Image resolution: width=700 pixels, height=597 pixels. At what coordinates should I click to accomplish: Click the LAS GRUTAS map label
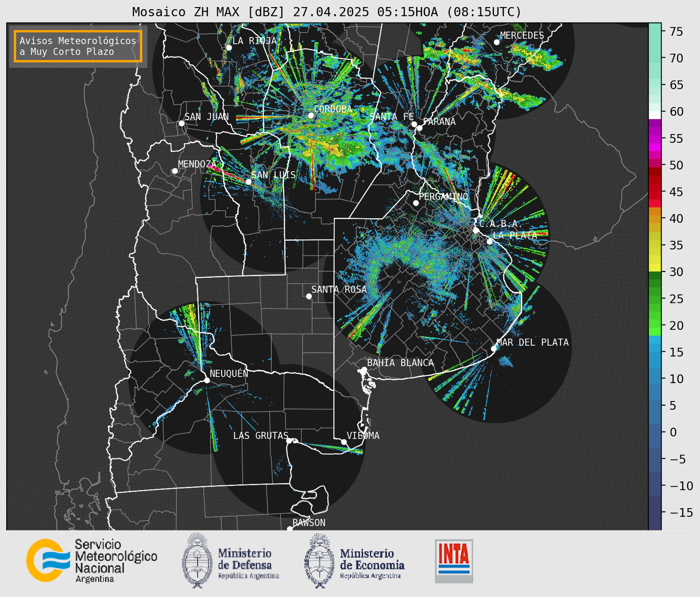pos(261,436)
